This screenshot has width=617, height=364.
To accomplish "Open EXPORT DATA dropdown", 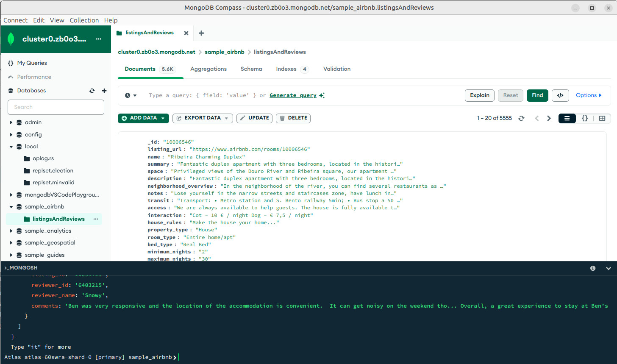I will 203,118.
